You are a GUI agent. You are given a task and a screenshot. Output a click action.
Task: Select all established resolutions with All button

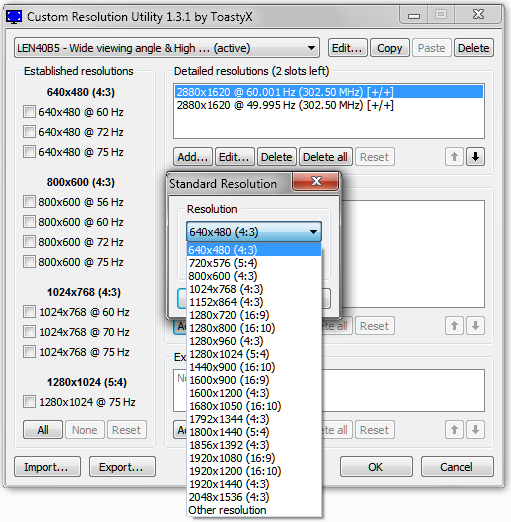point(43,430)
